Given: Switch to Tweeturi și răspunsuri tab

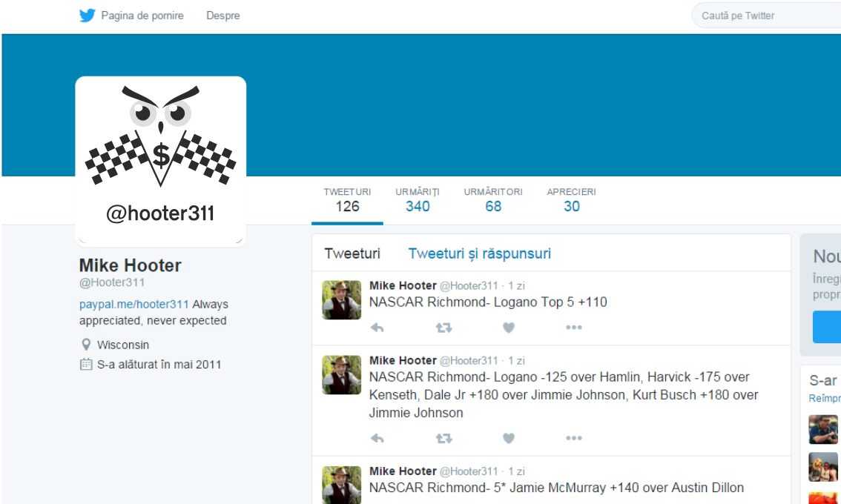Looking at the screenshot, I should coord(480,253).
